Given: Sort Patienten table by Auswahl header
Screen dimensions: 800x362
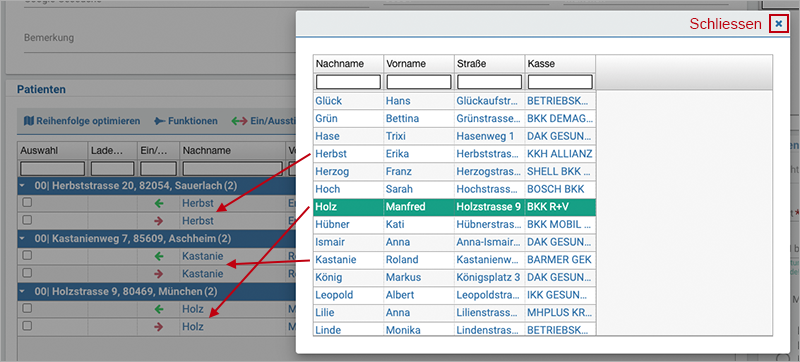Looking at the screenshot, I should (53, 150).
